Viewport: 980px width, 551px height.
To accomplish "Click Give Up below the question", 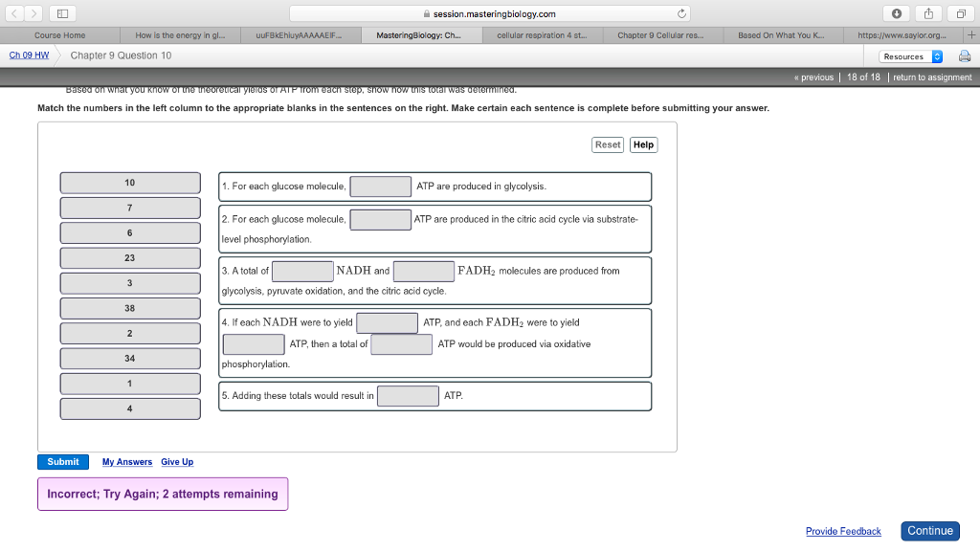I will click(x=176, y=460).
